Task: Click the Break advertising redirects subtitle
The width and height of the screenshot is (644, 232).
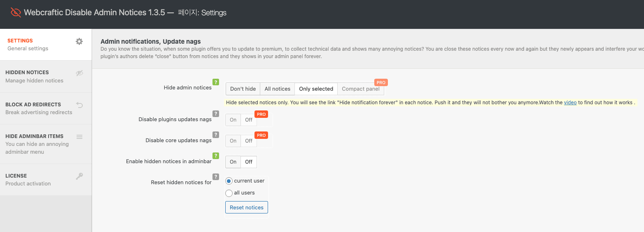Action: pos(39,112)
